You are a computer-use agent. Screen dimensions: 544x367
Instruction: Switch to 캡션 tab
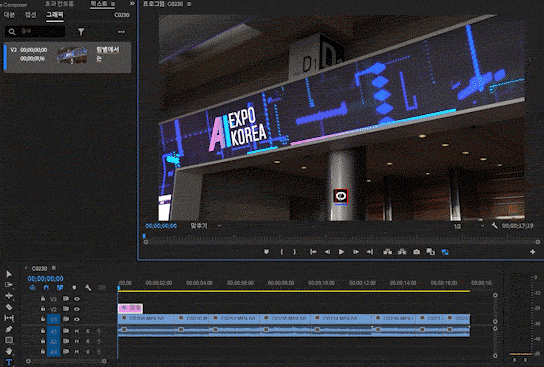[31, 15]
